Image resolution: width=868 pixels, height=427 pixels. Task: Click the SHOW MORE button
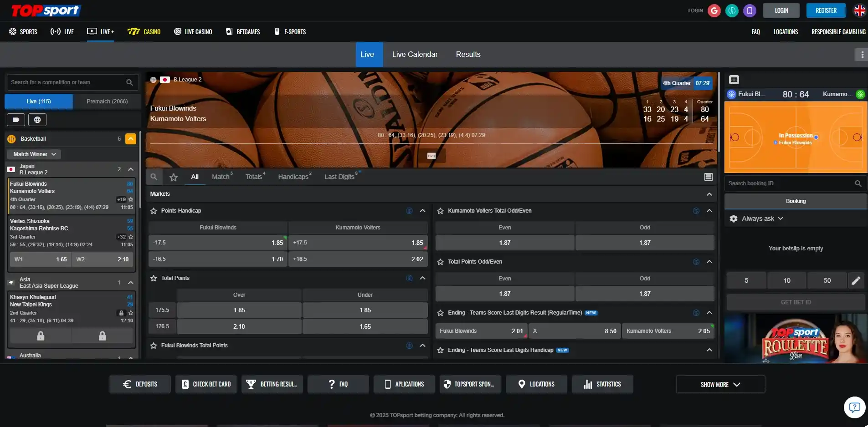[x=720, y=384]
